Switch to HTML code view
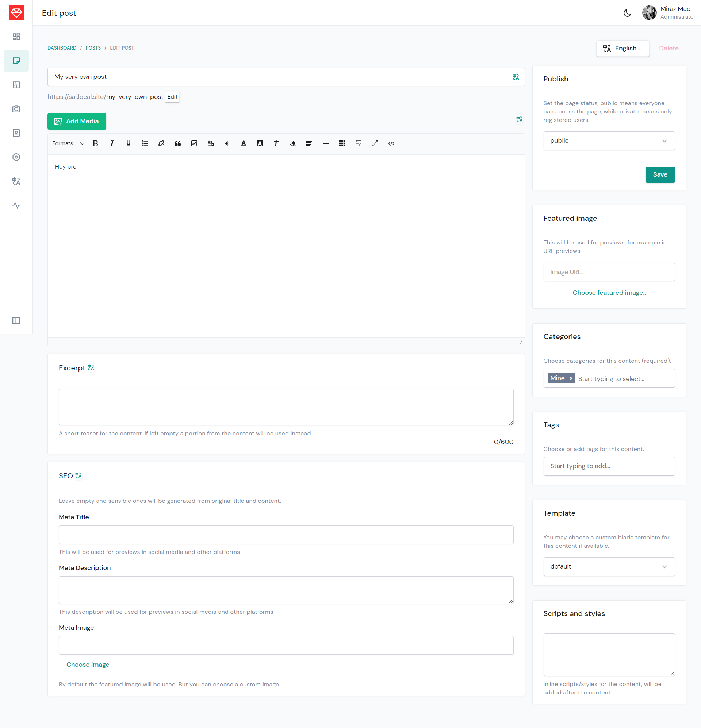The height and width of the screenshot is (728, 701). (391, 144)
